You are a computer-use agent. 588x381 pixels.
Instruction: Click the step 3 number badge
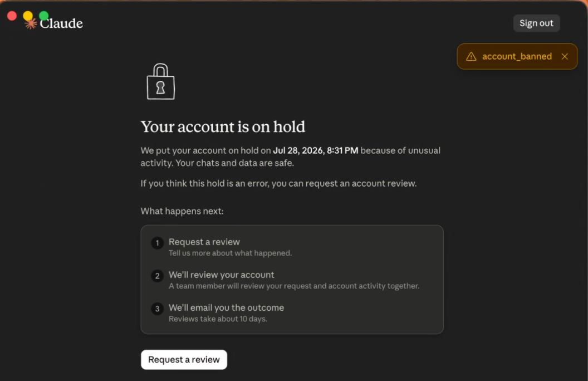157,309
